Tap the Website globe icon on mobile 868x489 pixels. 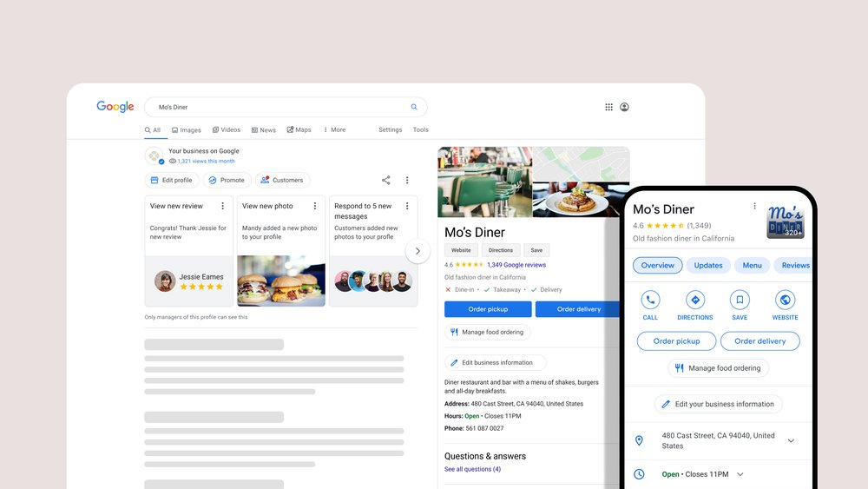pos(785,300)
